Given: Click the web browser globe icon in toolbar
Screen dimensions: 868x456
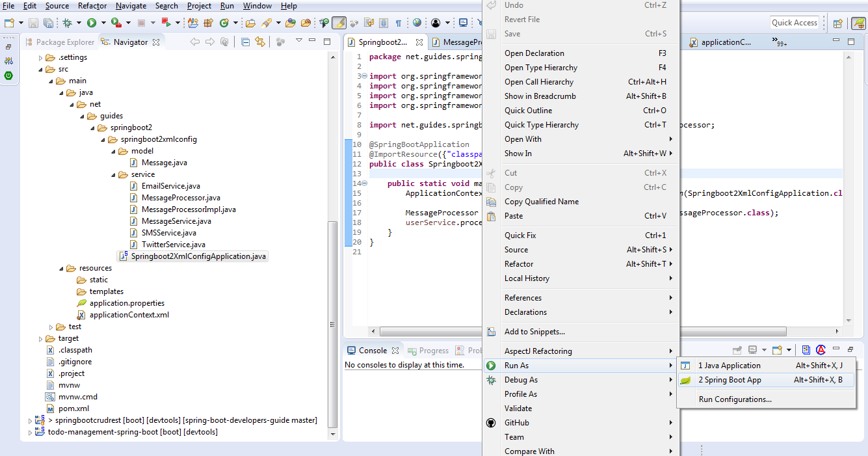Looking at the screenshot, I should pyautogui.click(x=417, y=23).
